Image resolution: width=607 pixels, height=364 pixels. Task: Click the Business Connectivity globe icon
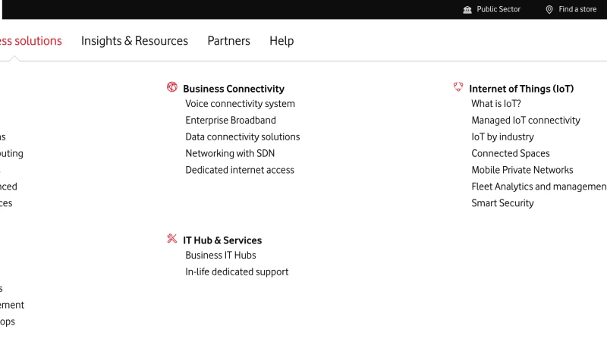coord(172,87)
